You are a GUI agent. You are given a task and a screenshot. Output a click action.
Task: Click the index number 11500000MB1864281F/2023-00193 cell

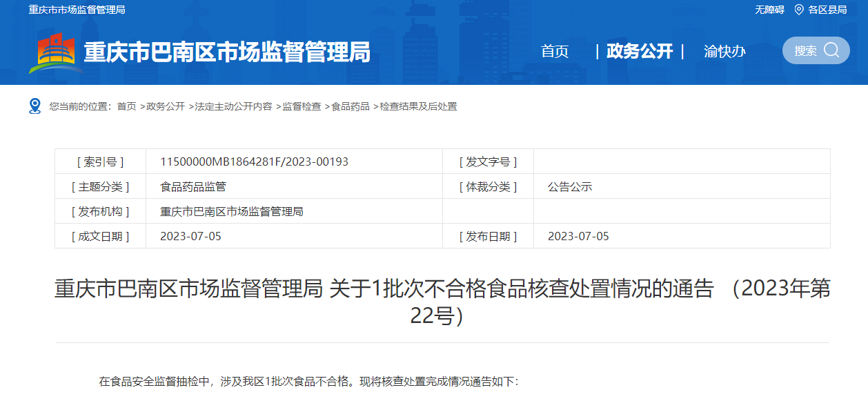pyautogui.click(x=254, y=162)
